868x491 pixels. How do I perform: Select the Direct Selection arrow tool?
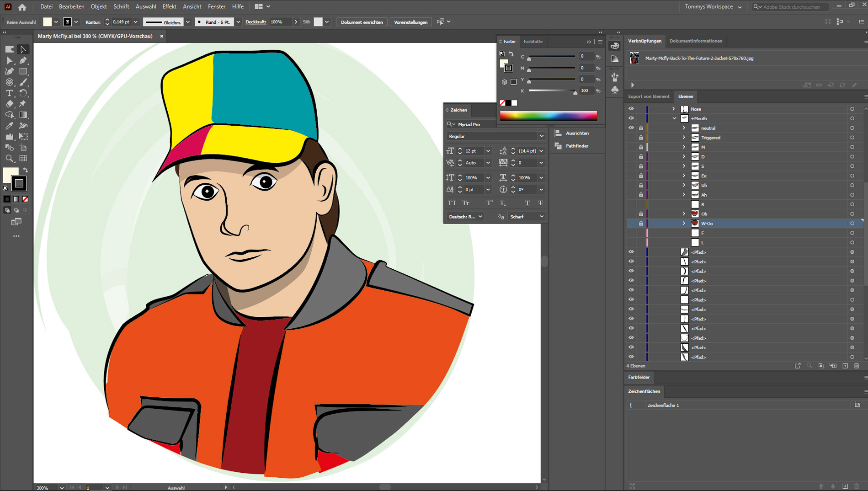pyautogui.click(x=10, y=60)
